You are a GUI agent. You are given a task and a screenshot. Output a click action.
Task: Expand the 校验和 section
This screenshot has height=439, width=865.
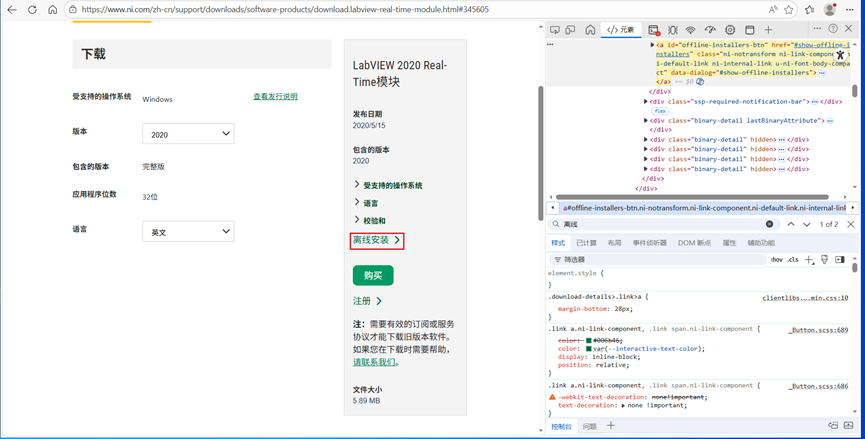coord(369,220)
